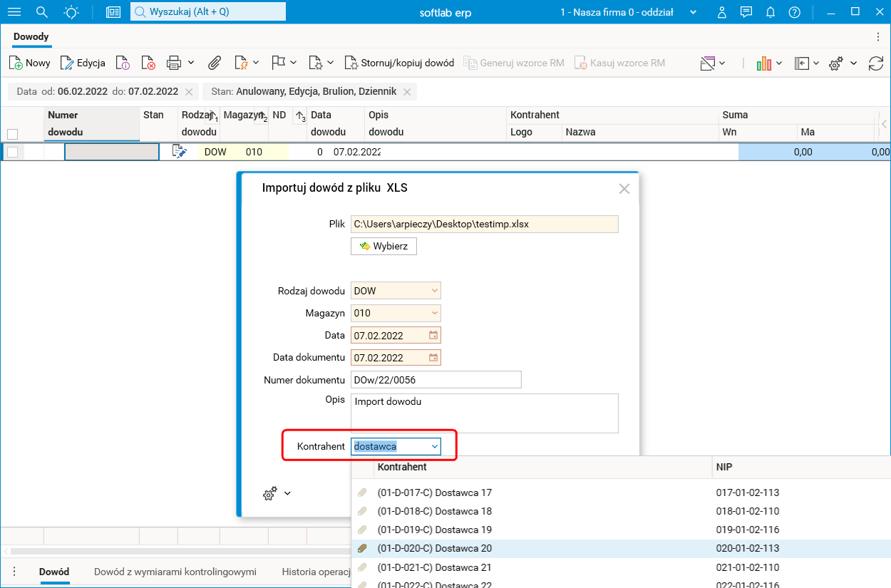This screenshot has width=891, height=588.
Task: Expand the bar chart options arrow
Action: (x=779, y=63)
